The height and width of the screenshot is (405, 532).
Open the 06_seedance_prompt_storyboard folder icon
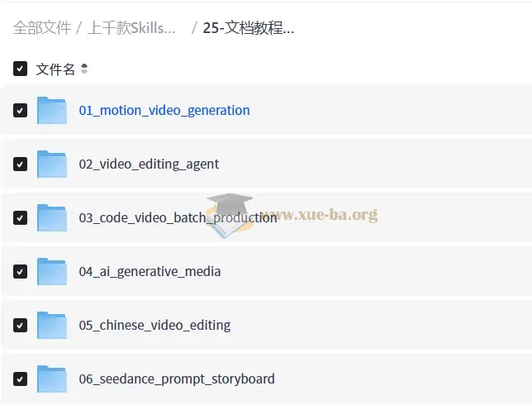click(52, 379)
